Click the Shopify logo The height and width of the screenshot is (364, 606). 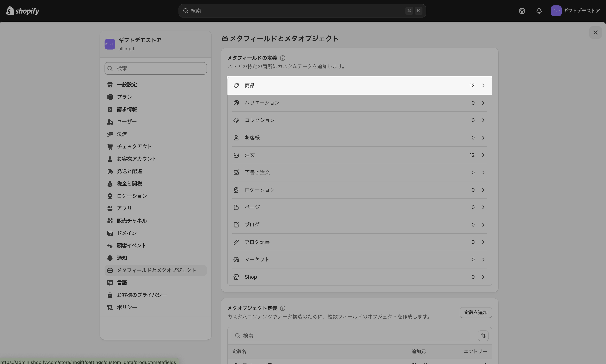pyautogui.click(x=23, y=11)
